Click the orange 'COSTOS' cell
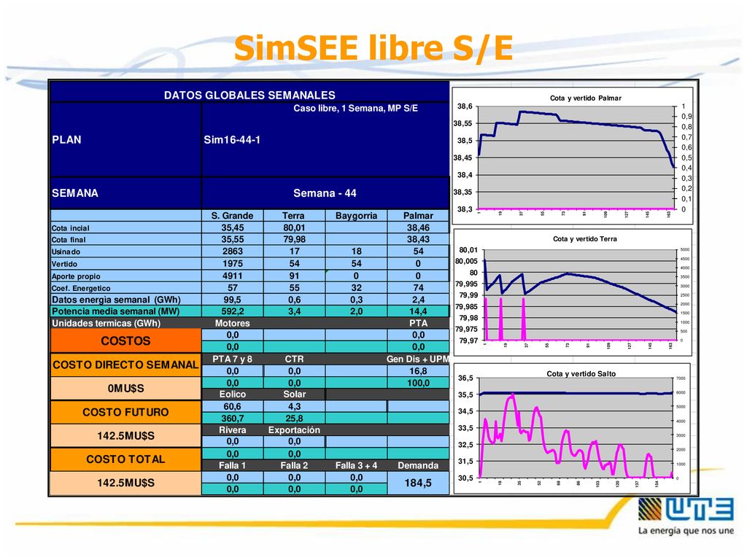The width and height of the screenshot is (747, 560). pyautogui.click(x=125, y=341)
